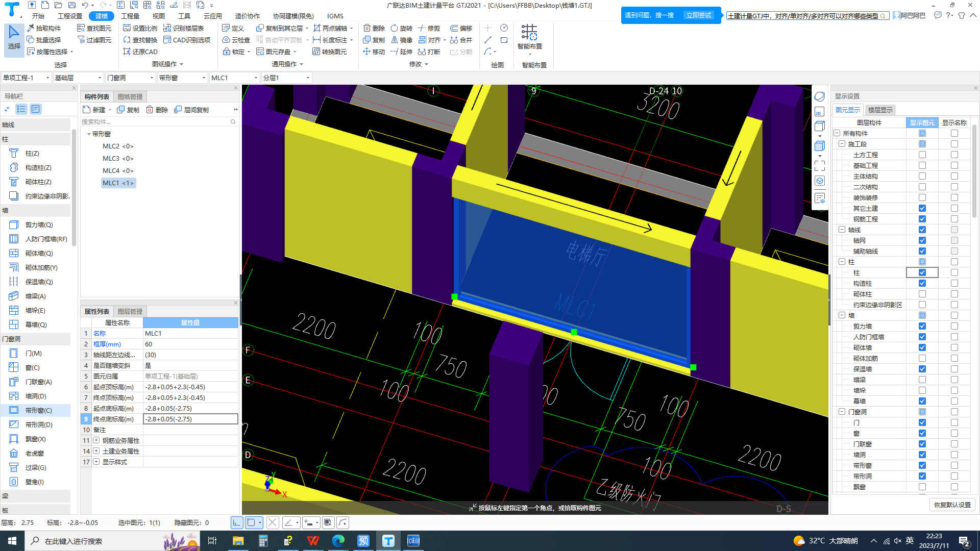Select 飘窗(X) in navigation sidebar

tap(35, 439)
